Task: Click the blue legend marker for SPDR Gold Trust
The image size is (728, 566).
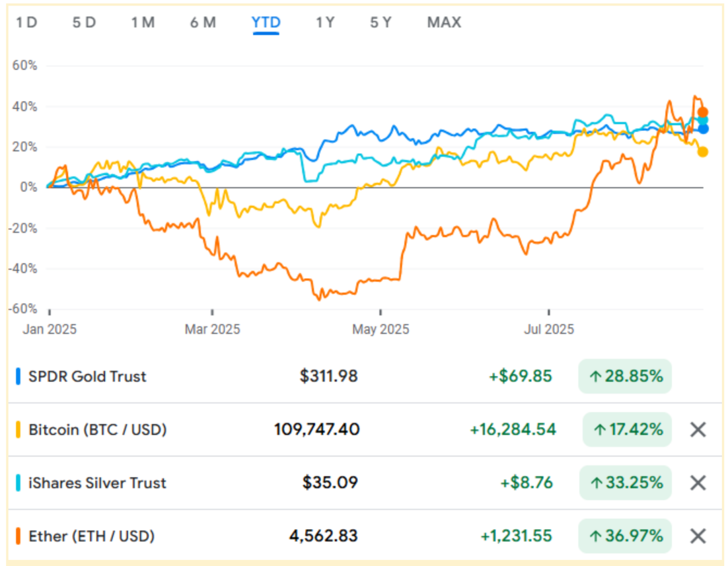Action: [x=18, y=376]
